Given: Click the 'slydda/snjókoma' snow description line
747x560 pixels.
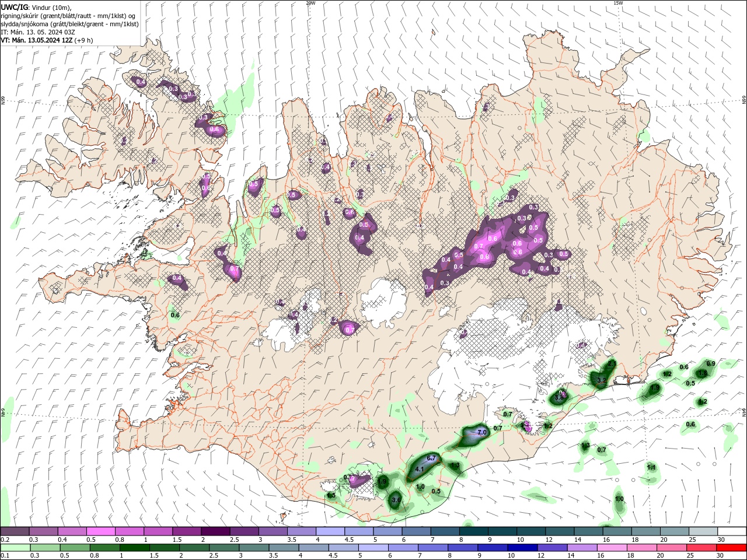Looking at the screenshot, I should [69, 24].
